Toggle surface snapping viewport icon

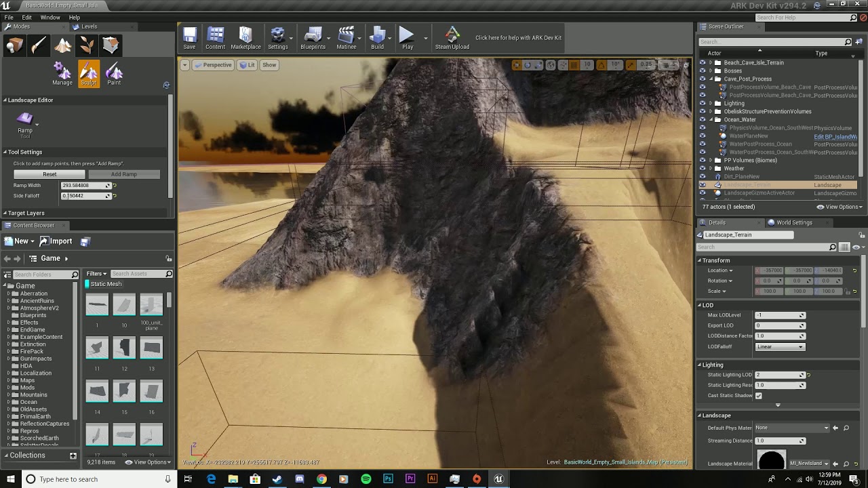click(x=562, y=65)
